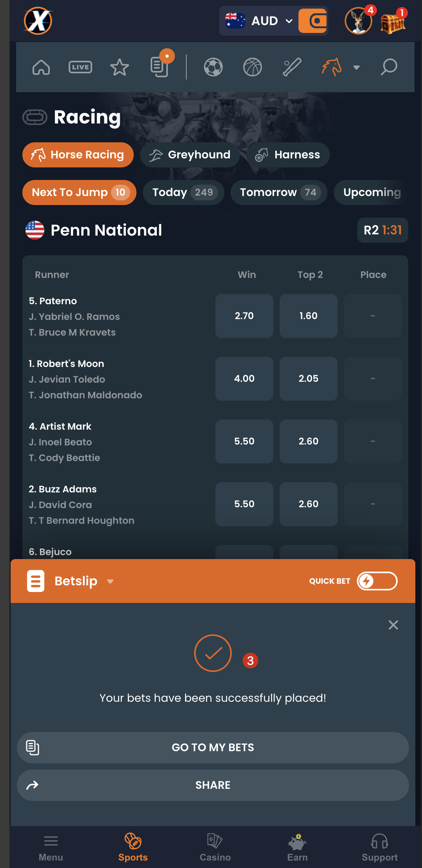Select the LIVE betting icon

80,67
